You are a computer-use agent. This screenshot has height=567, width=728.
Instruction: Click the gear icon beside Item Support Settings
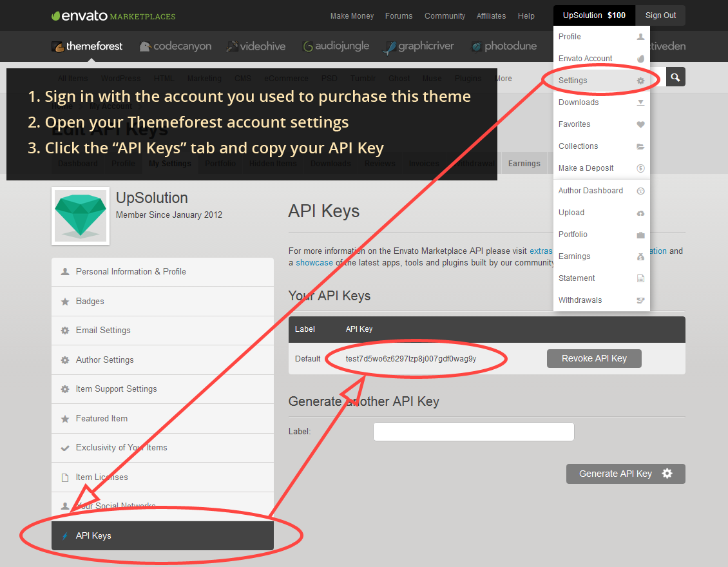click(x=65, y=389)
